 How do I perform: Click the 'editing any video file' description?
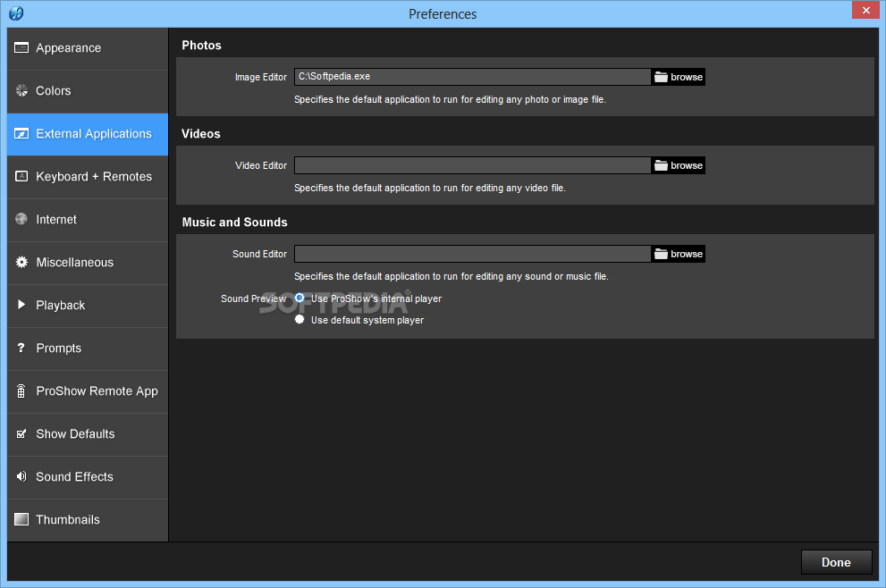point(429,188)
